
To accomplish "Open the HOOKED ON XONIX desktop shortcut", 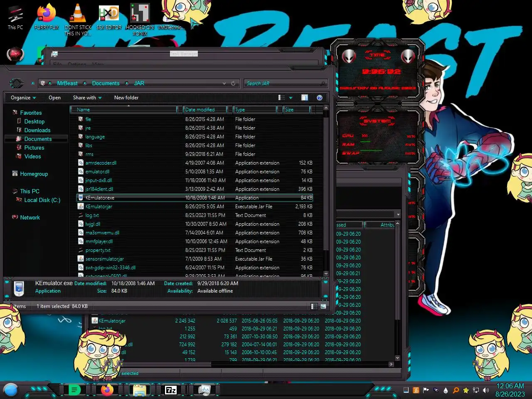I will tap(140, 20).
